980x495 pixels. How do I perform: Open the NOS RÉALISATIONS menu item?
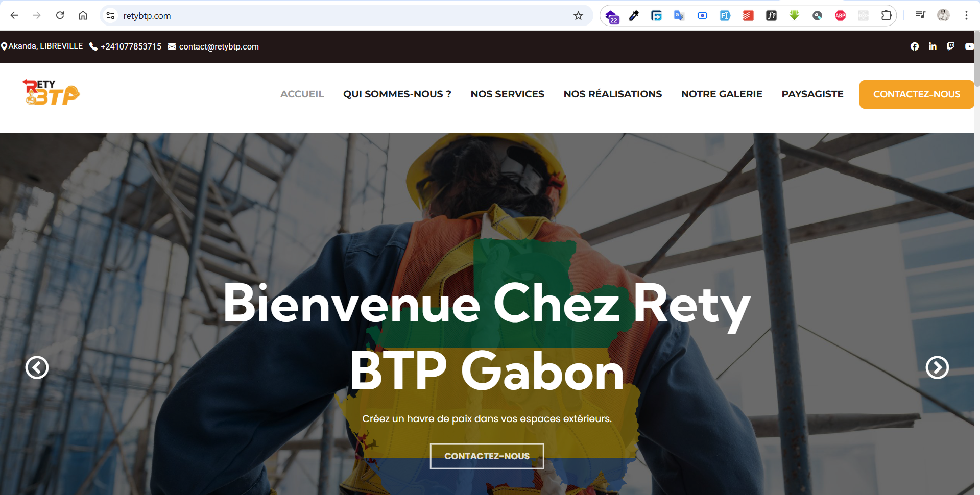click(612, 94)
